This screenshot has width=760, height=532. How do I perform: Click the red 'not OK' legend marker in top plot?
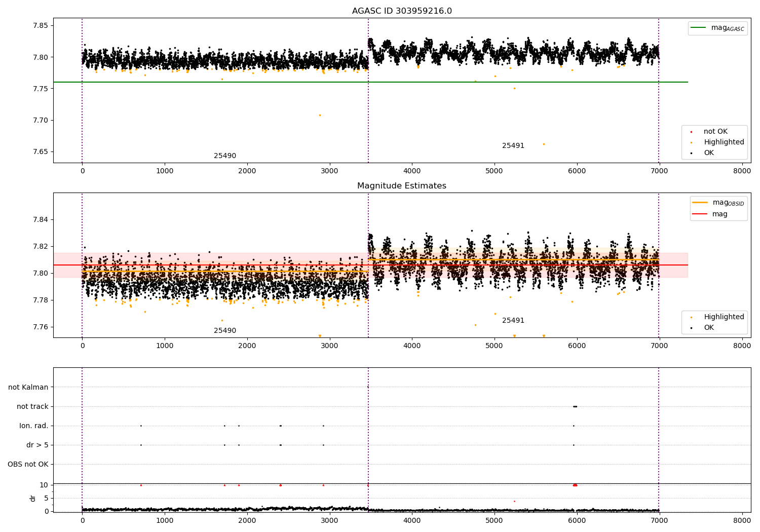coord(691,132)
